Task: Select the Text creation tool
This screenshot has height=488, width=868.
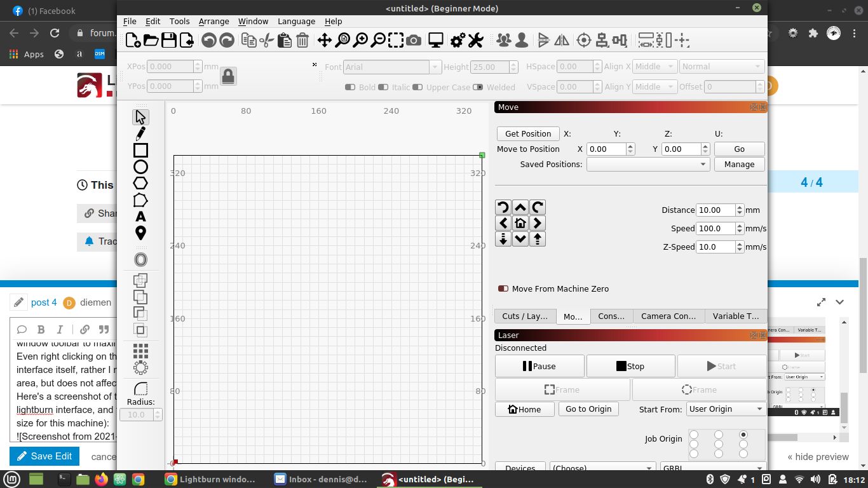Action: click(x=140, y=217)
